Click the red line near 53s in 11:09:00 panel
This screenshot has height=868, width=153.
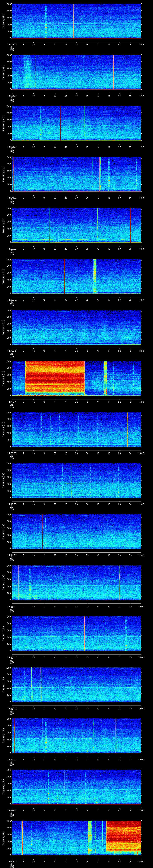[127, 429]
